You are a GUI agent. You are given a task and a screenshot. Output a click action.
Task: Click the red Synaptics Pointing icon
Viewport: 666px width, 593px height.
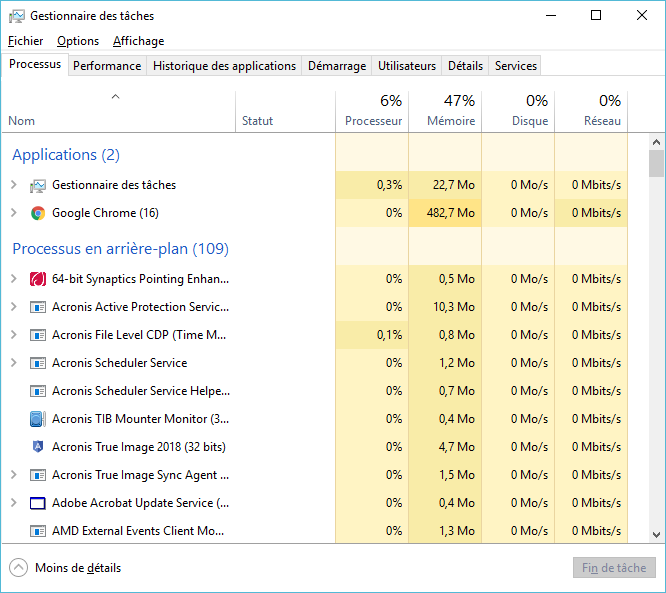tap(38, 279)
